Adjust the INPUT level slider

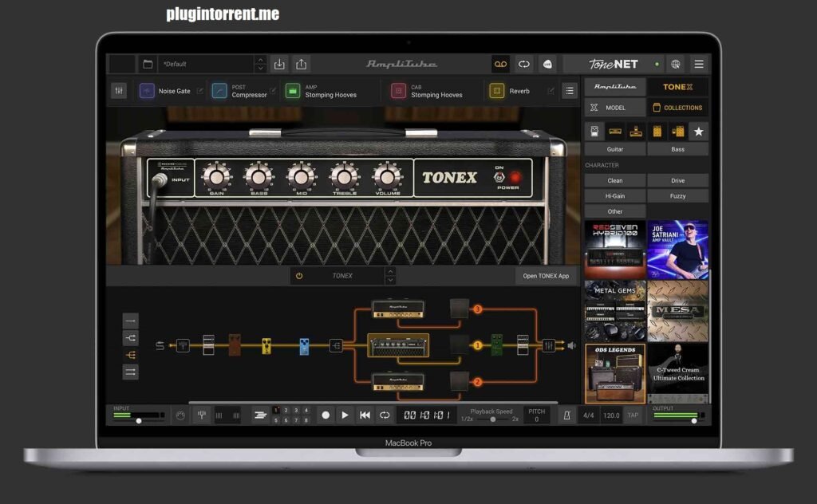point(139,420)
